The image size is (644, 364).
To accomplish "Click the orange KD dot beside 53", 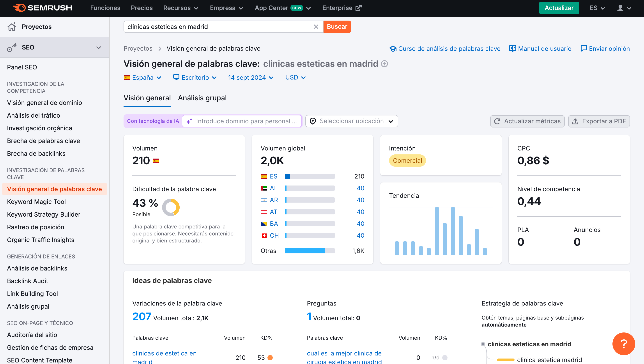I will tap(270, 357).
